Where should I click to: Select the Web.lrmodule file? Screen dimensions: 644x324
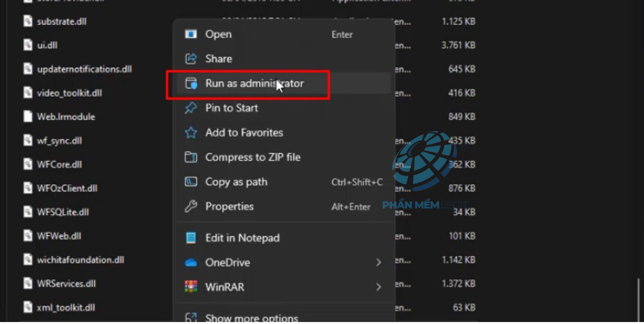coord(66,117)
